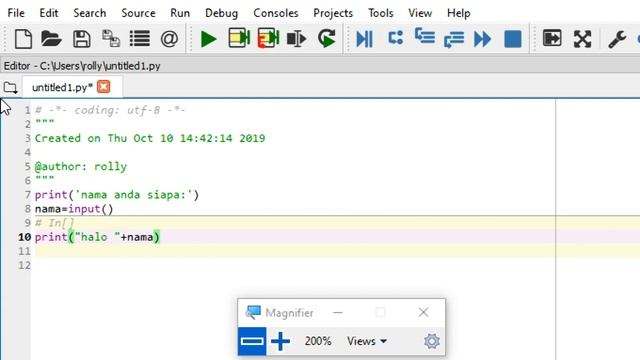Click the 200% zoom level in Magnifier
This screenshot has height=360, width=640.
click(318, 341)
